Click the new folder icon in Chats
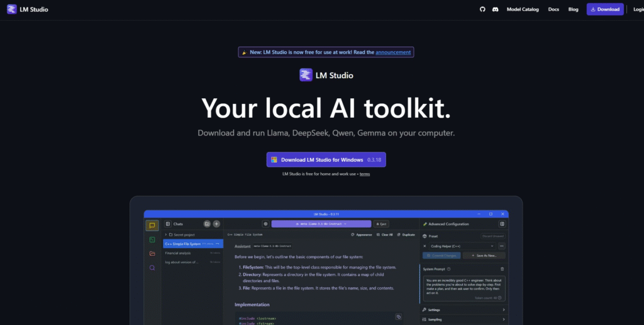The height and width of the screenshot is (325, 644). coord(207,224)
